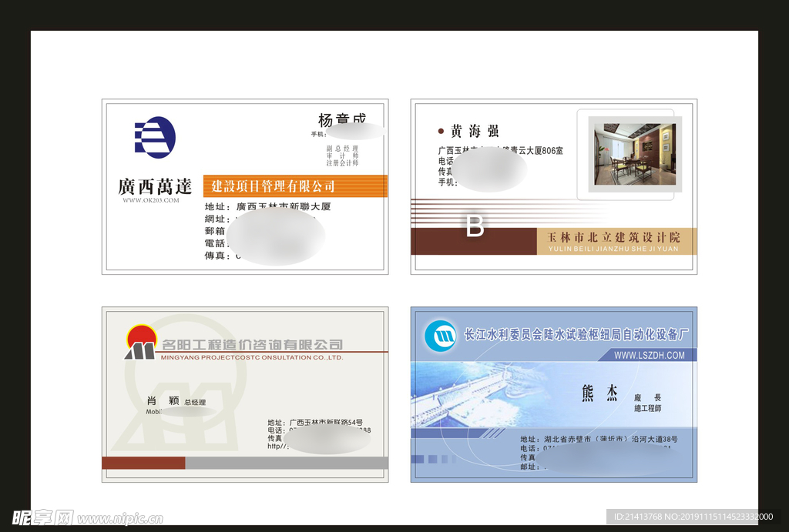Click the 廣西萬達 company name text
The image size is (789, 532).
tap(154, 186)
